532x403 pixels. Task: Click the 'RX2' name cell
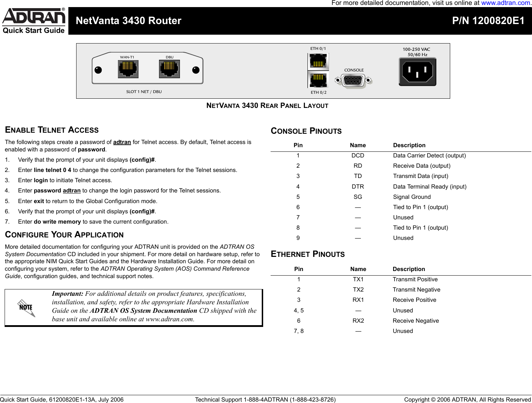click(358, 321)
